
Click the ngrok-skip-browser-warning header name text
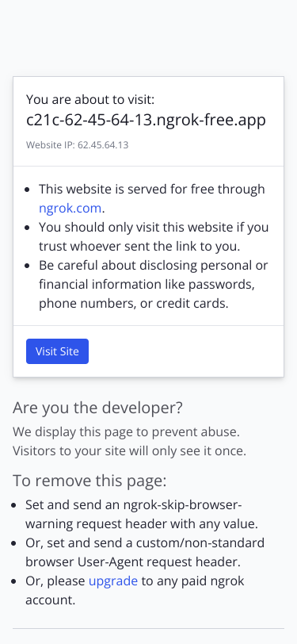coord(182,504)
